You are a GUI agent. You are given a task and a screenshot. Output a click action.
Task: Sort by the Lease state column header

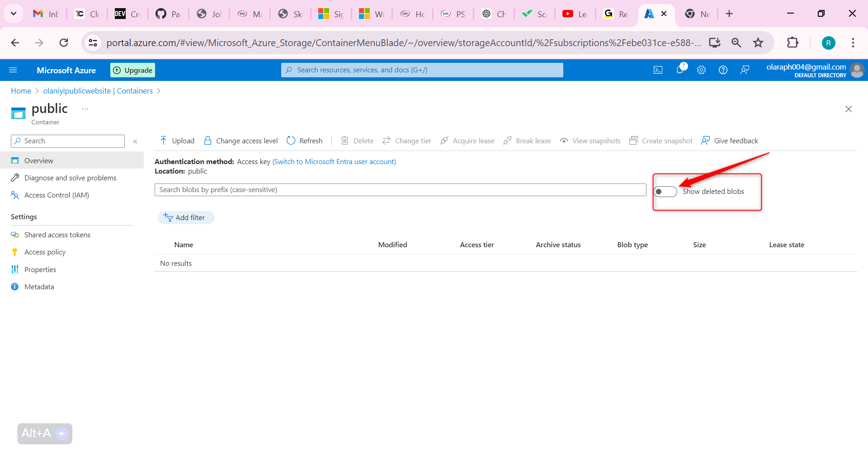(787, 245)
